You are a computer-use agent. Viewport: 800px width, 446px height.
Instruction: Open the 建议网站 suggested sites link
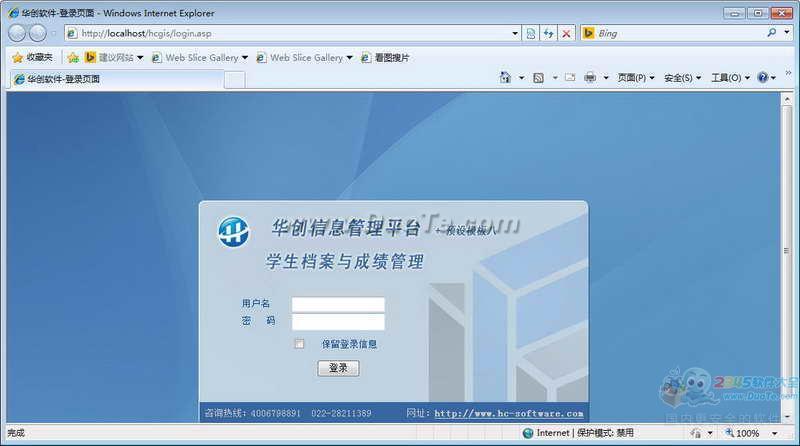pyautogui.click(x=114, y=58)
